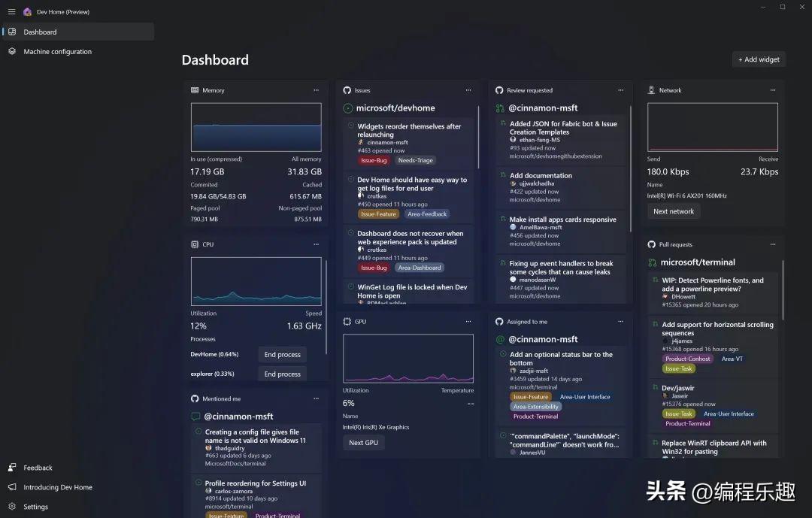This screenshot has height=518, width=812.
Task: Open Issues widget more options menu
Action: point(468,90)
